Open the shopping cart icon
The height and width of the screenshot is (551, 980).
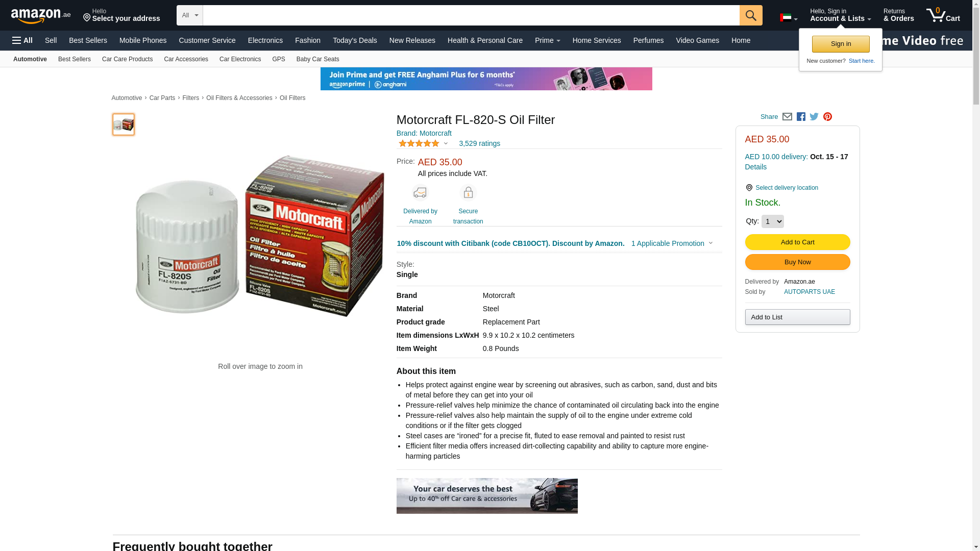coord(943,15)
